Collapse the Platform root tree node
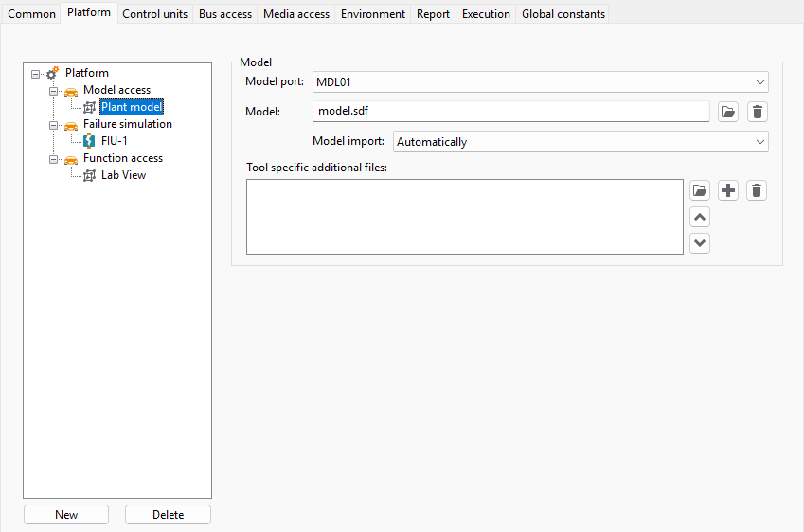The image size is (804, 532). pos(35,75)
